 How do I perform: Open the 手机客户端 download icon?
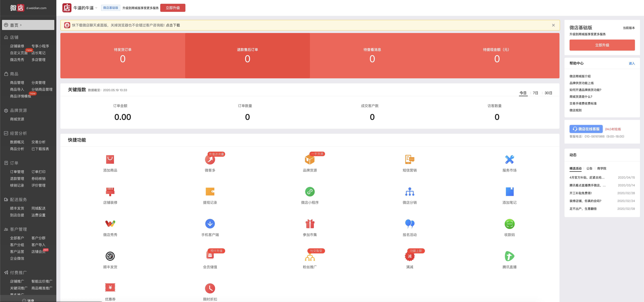(210, 224)
